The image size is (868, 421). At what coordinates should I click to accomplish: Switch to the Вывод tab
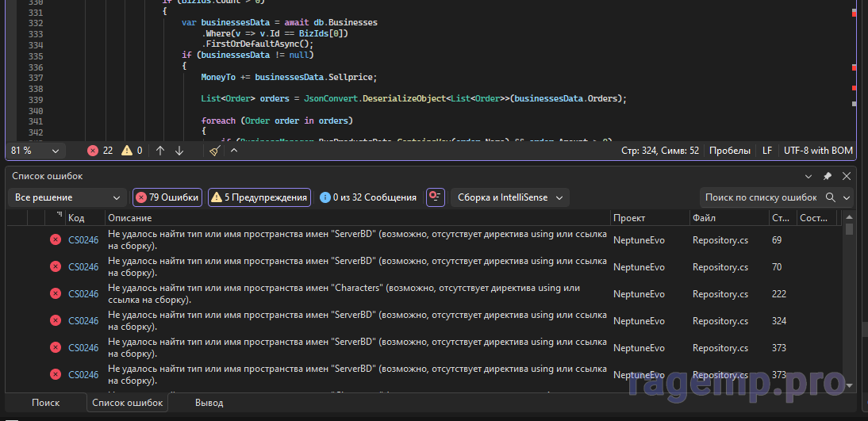point(209,403)
